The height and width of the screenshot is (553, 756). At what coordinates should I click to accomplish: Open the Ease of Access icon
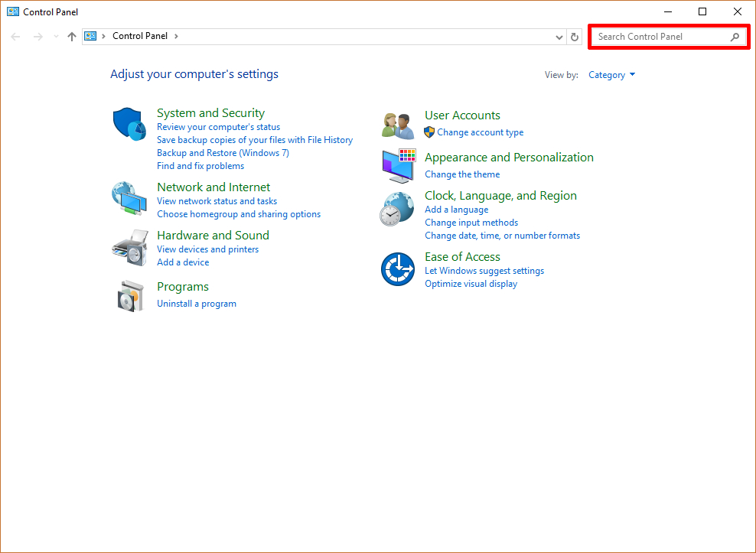397,269
